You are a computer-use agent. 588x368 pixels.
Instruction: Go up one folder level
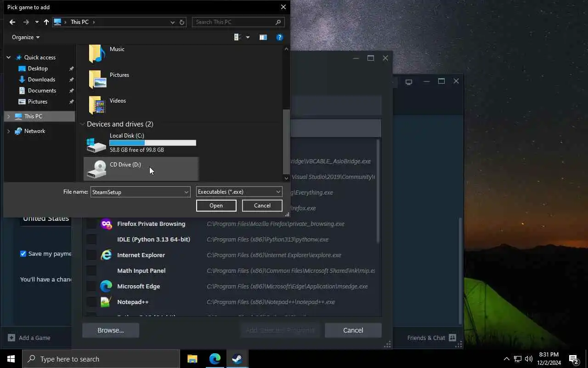pyautogui.click(x=46, y=22)
